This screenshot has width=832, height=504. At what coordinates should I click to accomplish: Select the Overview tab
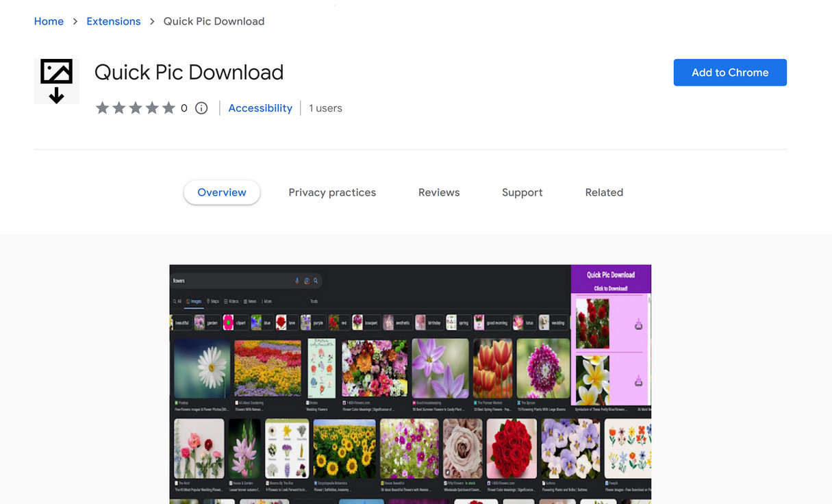point(222,192)
